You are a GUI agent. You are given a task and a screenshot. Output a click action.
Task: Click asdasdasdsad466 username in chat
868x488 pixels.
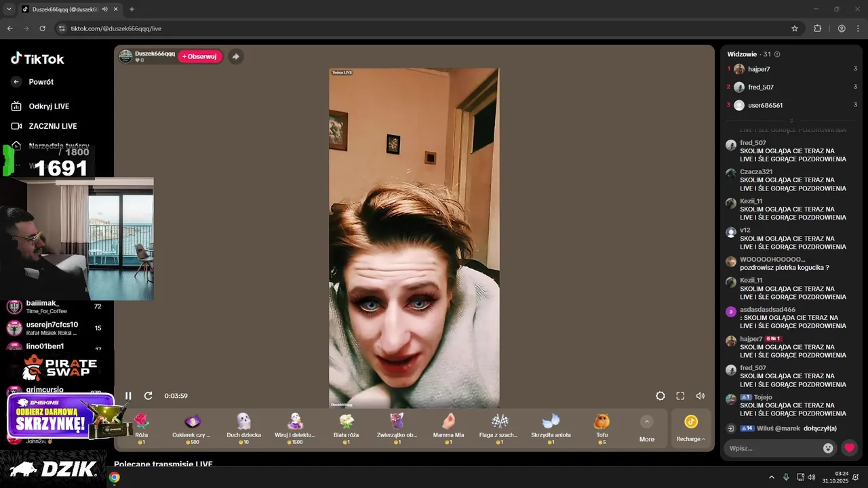click(768, 310)
